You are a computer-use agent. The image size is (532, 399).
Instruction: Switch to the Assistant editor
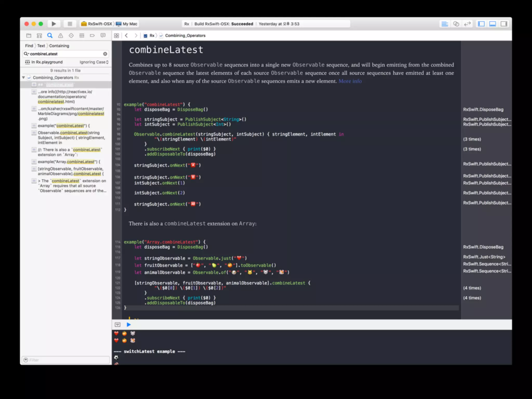point(456,24)
